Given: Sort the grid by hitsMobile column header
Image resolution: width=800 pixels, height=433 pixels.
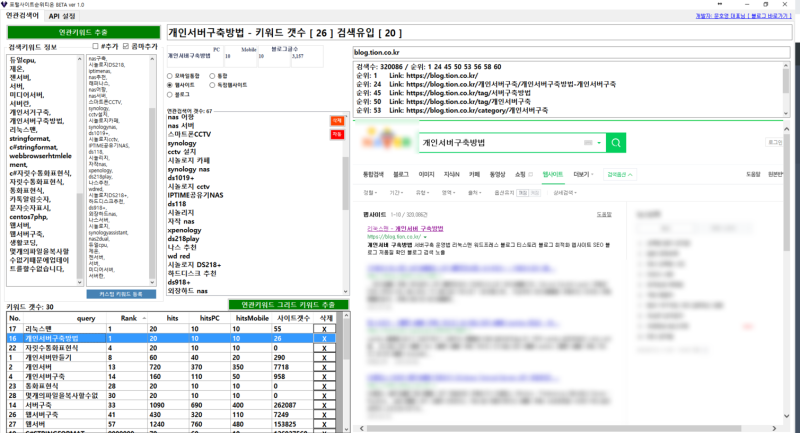Looking at the screenshot, I should coord(252,318).
